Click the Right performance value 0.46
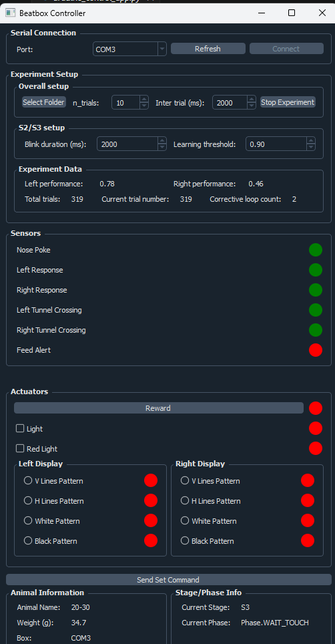The image size is (335, 644). point(256,184)
